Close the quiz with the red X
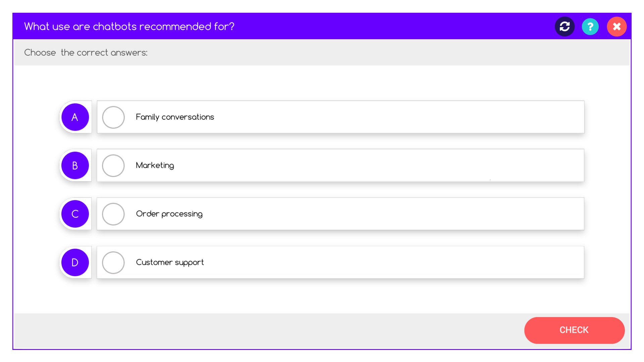 [616, 26]
